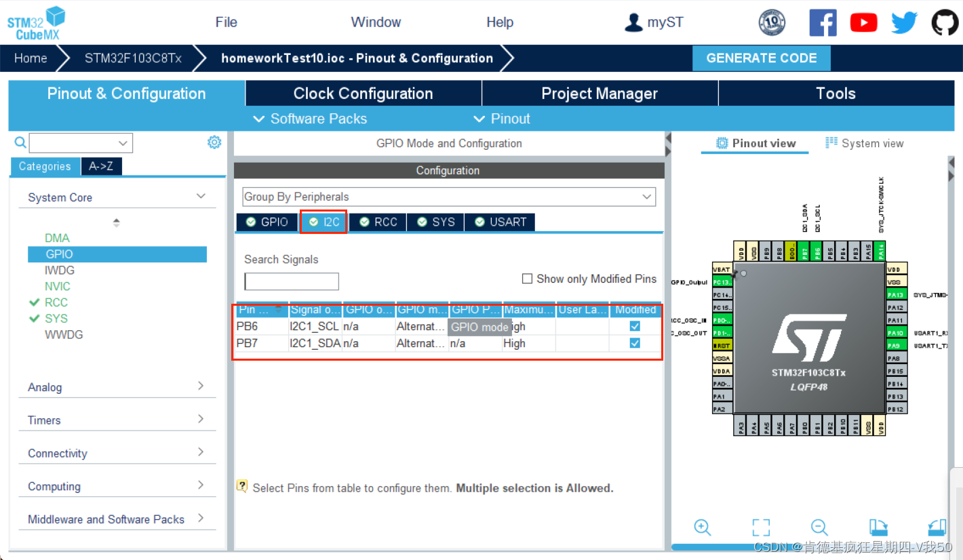Image resolution: width=963 pixels, height=560 pixels.
Task: Select the I2C1_SDA signal cell
Action: (x=315, y=343)
